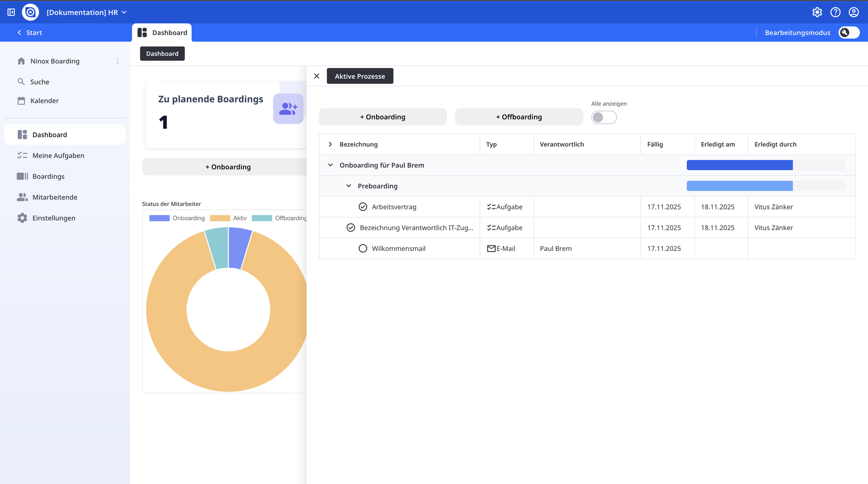868x484 pixels.
Task: Open Suche in the sidebar
Action: 39,82
